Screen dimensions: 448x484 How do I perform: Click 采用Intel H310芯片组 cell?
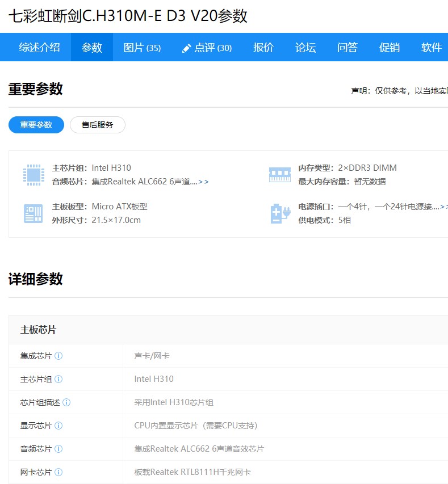[174, 402]
